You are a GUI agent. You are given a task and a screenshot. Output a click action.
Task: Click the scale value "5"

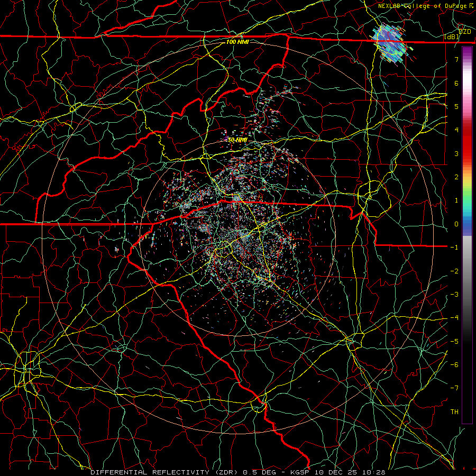pyautogui.click(x=456, y=106)
